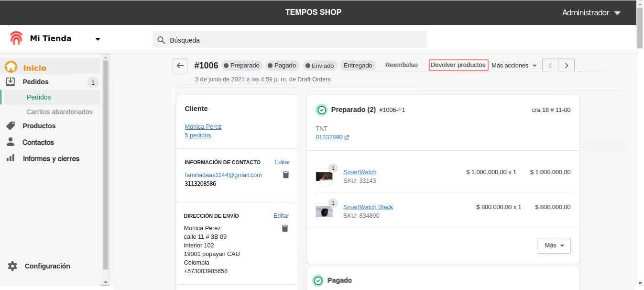
Task: Click the SmartWatch Black product thumbnail
Action: click(x=324, y=212)
